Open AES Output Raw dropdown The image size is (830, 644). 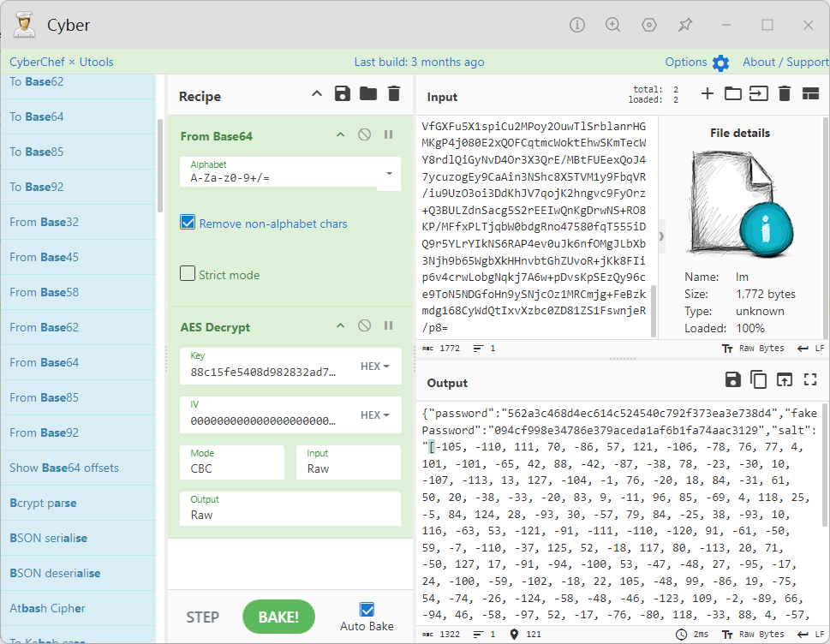290,509
